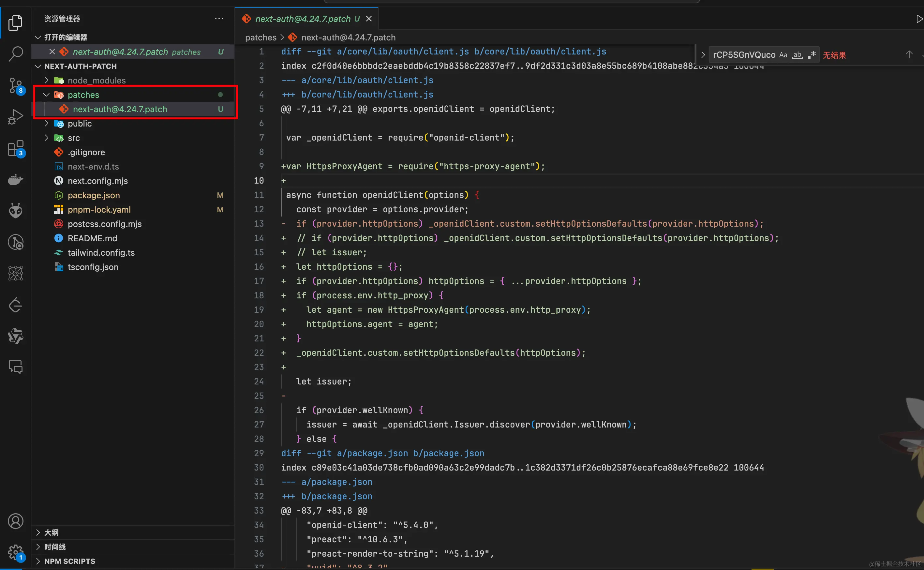Open the Manage gear settings icon
924x570 pixels.
point(15,552)
